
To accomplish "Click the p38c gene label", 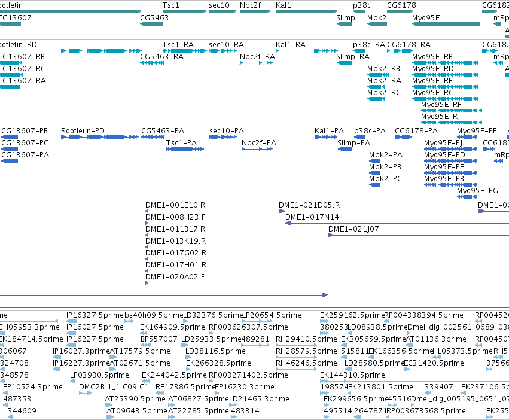I will [x=362, y=5].
